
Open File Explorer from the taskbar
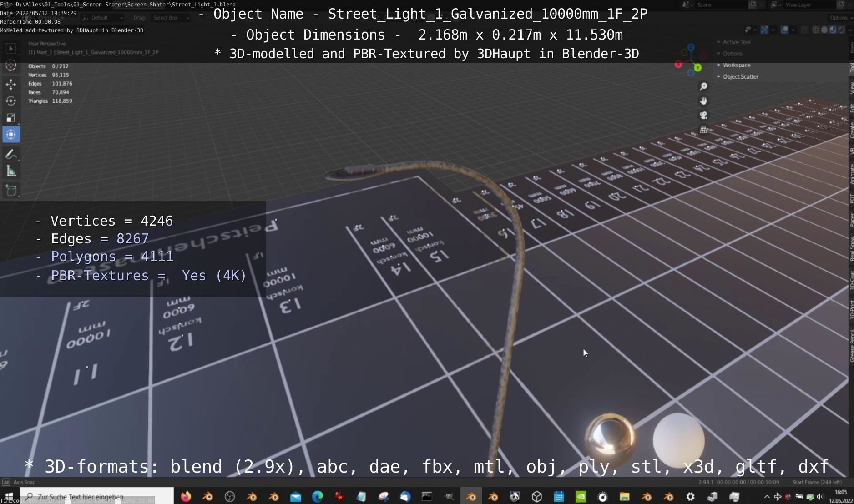click(x=624, y=497)
